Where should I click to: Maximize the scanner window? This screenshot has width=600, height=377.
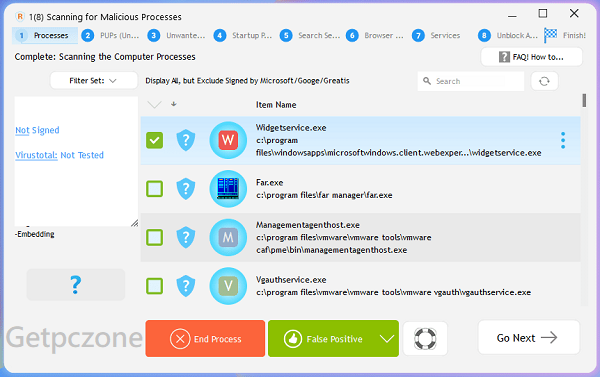click(x=543, y=14)
